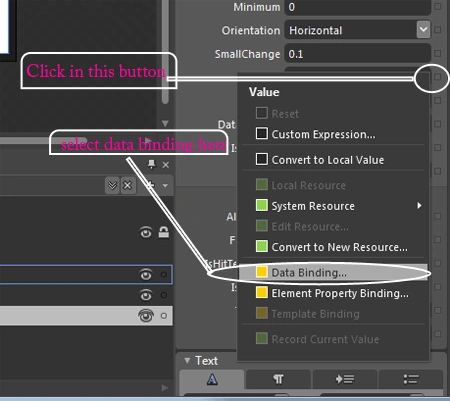The image size is (450, 401).
Task: Click the boxed X button in the panel toolbar
Action: (x=127, y=185)
